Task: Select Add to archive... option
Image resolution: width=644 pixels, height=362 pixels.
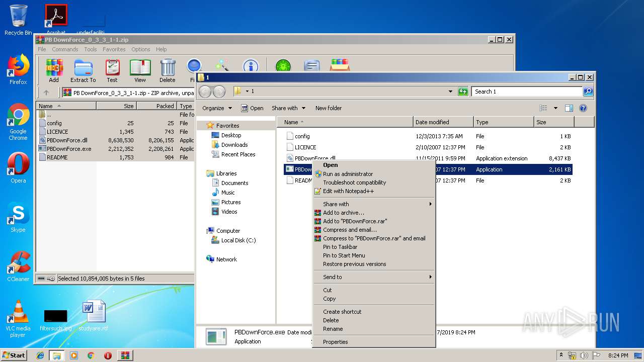Action: [x=373, y=213]
